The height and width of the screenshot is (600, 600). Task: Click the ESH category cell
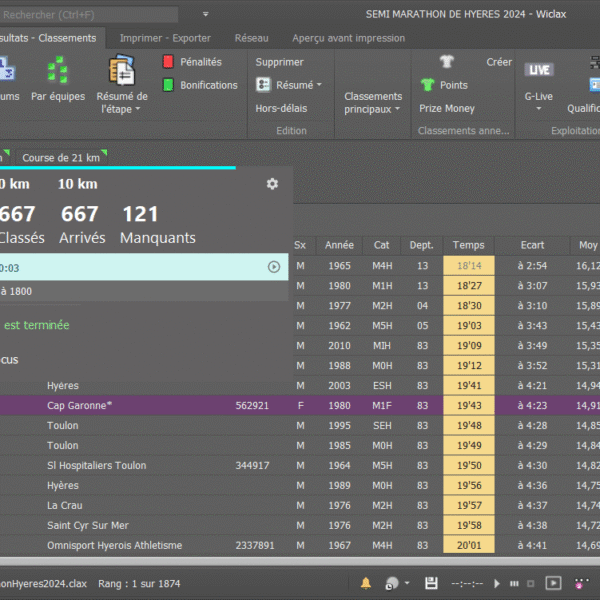coord(382,385)
